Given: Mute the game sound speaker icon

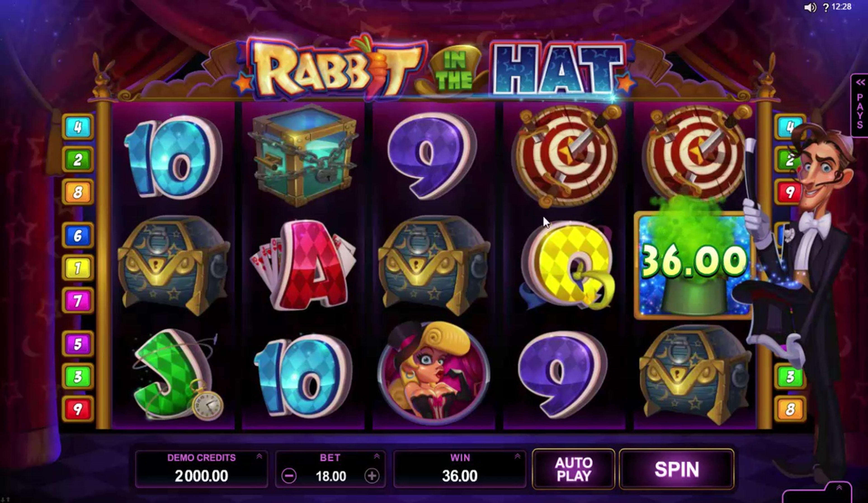Looking at the screenshot, I should pyautogui.click(x=810, y=8).
